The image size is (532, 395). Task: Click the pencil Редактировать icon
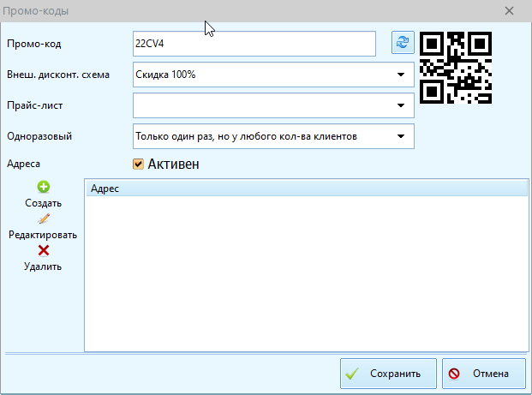pyautogui.click(x=43, y=219)
